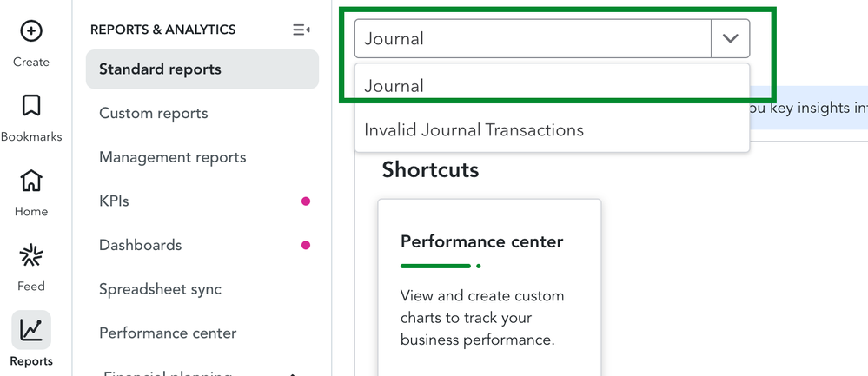Image resolution: width=868 pixels, height=376 pixels.
Task: Click into the Journal search input field
Action: click(x=533, y=39)
